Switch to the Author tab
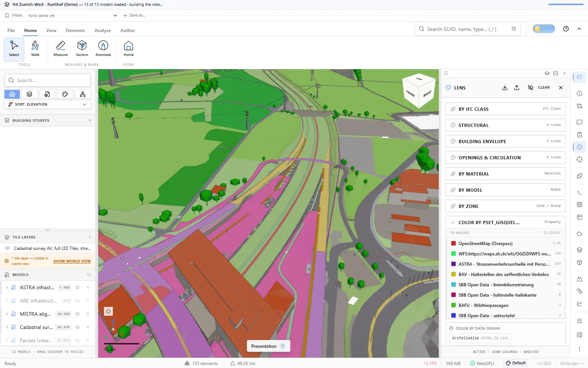 [x=128, y=31]
